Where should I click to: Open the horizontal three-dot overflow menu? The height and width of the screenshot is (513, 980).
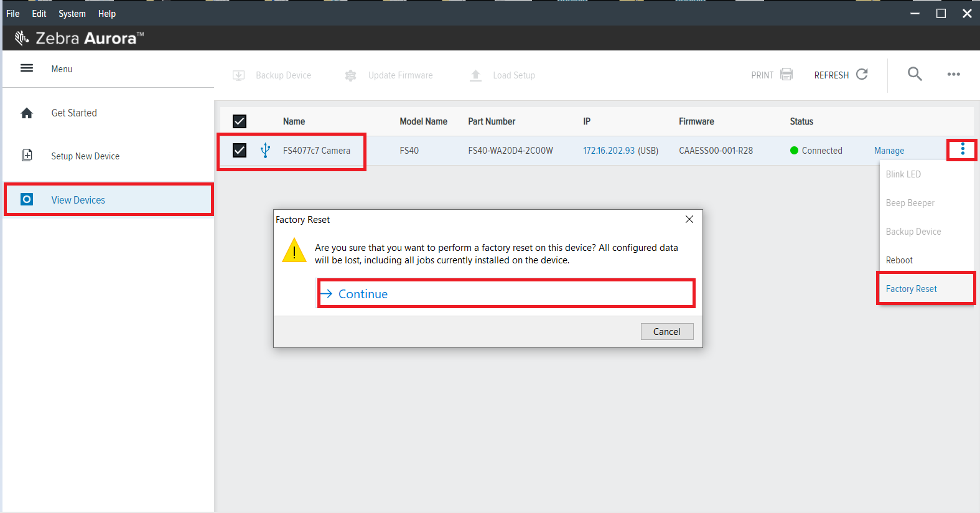954,74
